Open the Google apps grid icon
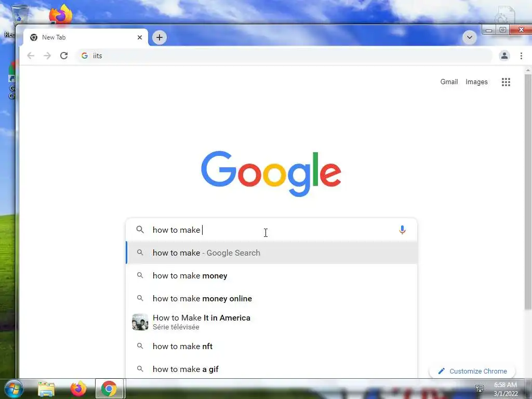This screenshot has height=399, width=532. pyautogui.click(x=506, y=82)
